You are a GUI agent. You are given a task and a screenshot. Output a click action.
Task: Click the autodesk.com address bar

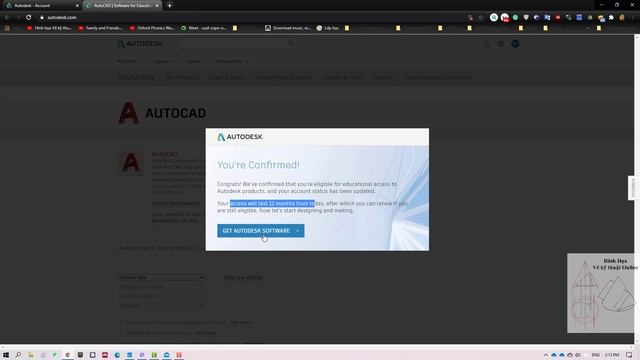coord(253,18)
